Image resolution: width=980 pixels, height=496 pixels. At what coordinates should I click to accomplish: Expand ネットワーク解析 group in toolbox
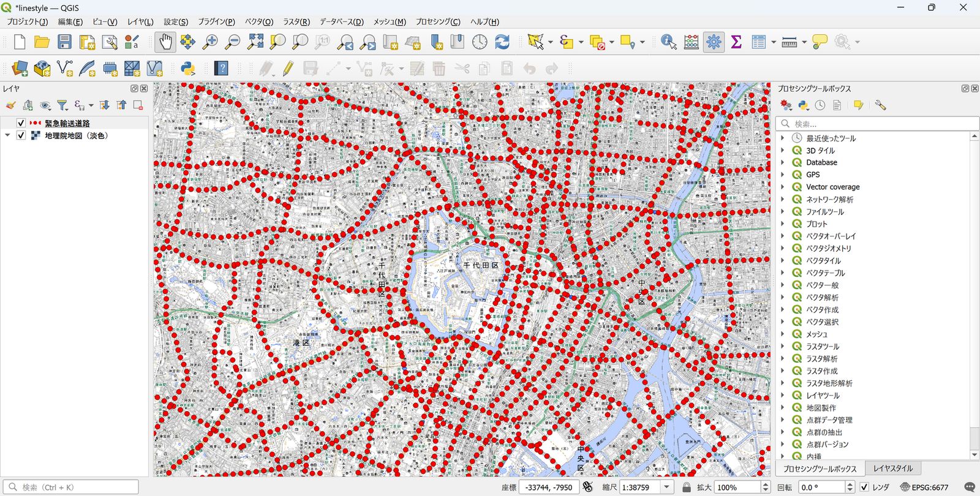pos(782,199)
